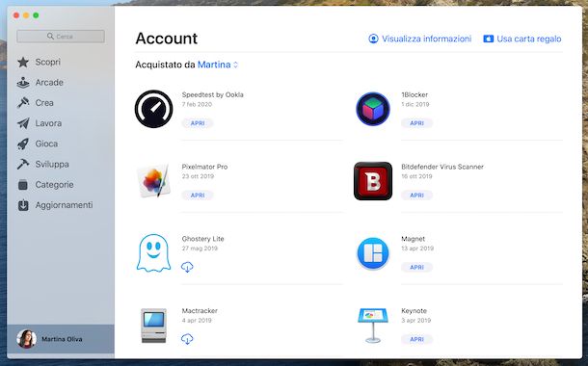The height and width of the screenshot is (366, 588).
Task: Click APRI for Pixelmator Pro
Action: (198, 196)
